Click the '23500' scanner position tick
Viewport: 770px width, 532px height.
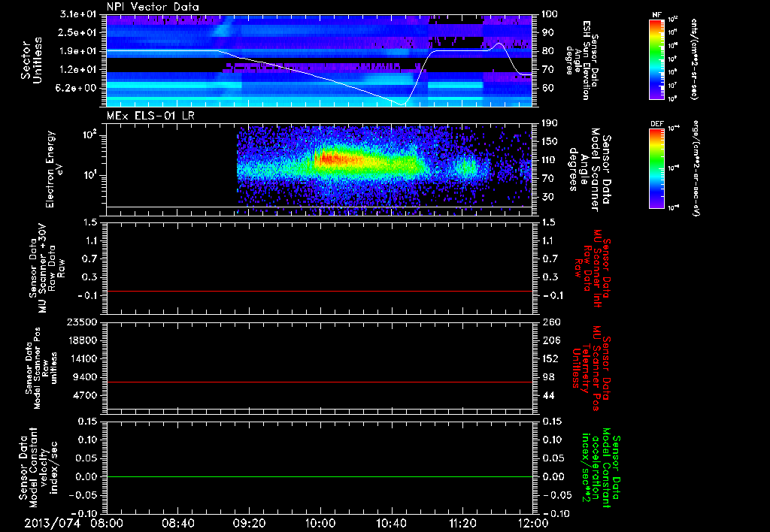82,322
